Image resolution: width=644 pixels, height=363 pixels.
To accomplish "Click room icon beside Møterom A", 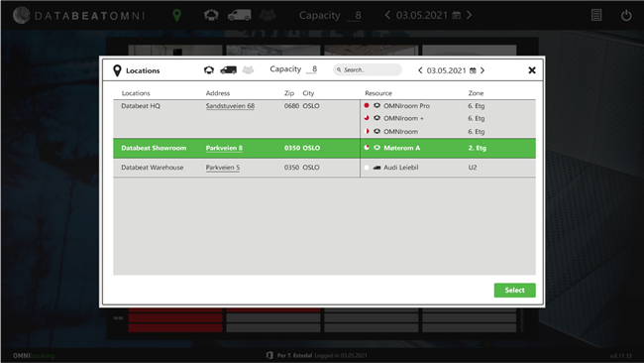I will (x=376, y=148).
